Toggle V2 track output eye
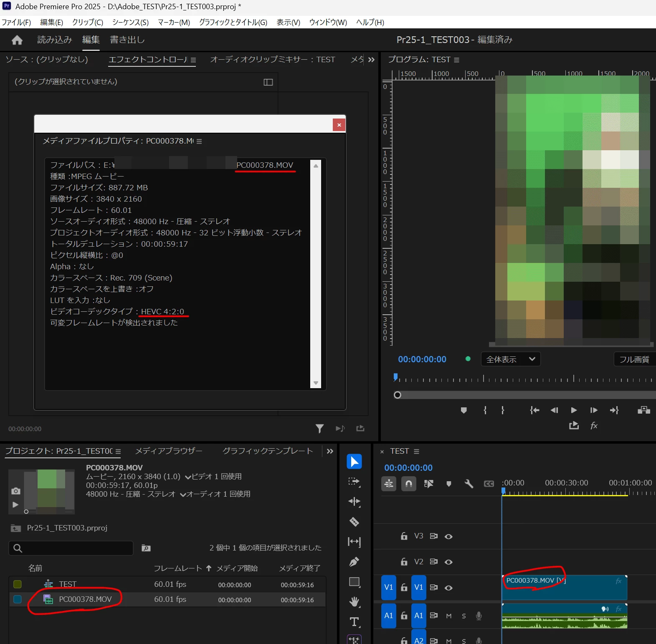 pyautogui.click(x=448, y=562)
